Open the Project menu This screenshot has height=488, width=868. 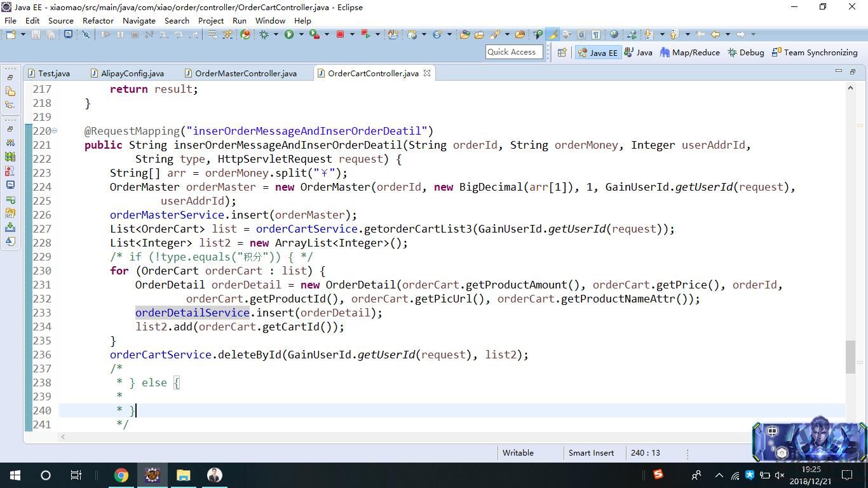(211, 20)
